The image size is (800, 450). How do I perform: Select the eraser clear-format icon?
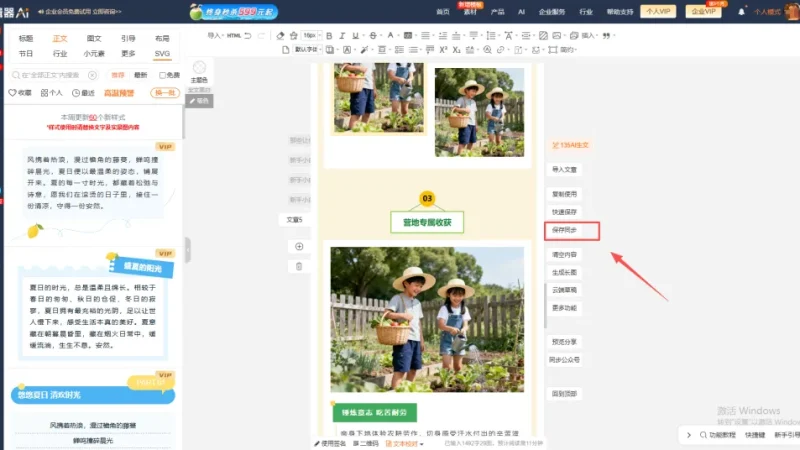click(280, 36)
